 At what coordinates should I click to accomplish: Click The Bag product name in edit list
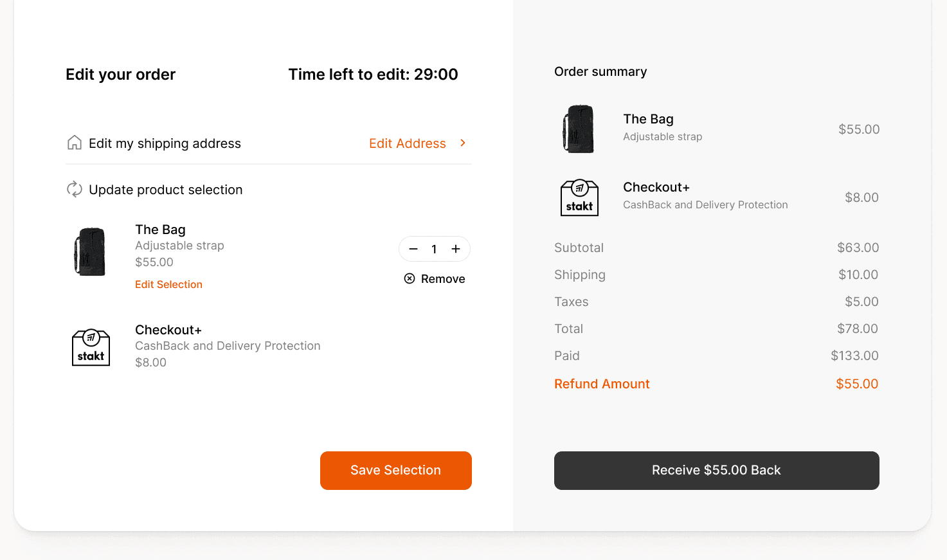point(160,230)
